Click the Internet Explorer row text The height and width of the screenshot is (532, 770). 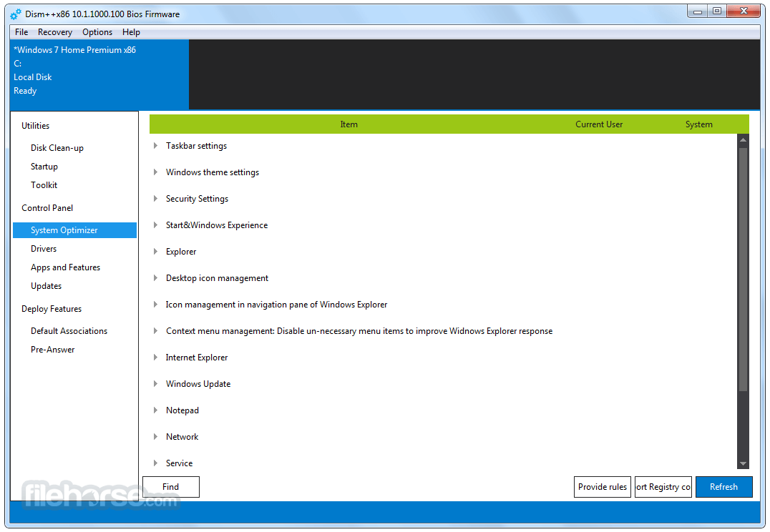(x=196, y=358)
